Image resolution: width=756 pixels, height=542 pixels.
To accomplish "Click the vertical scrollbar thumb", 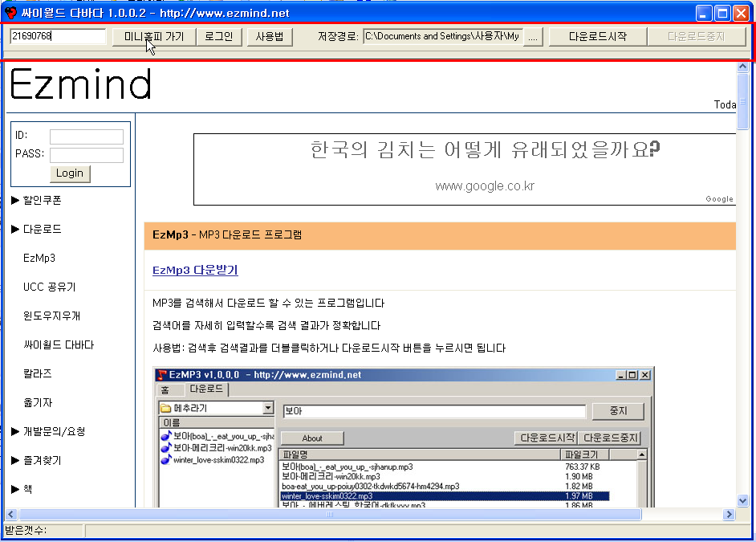I will pos(742,101).
